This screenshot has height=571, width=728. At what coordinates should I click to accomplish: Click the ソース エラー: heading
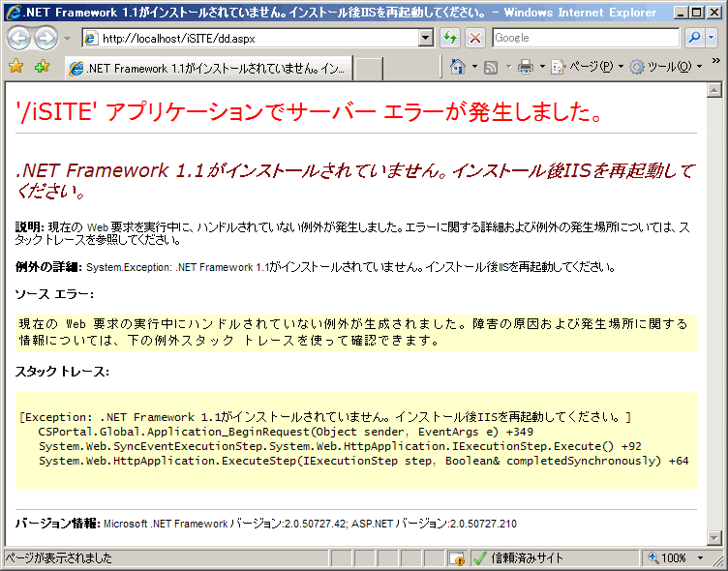click(54, 294)
